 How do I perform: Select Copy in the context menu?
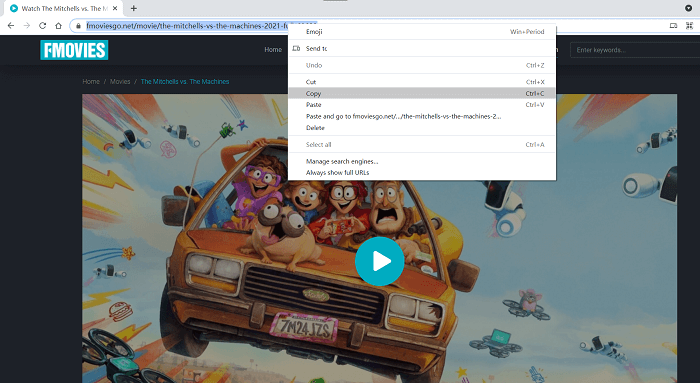pos(422,93)
